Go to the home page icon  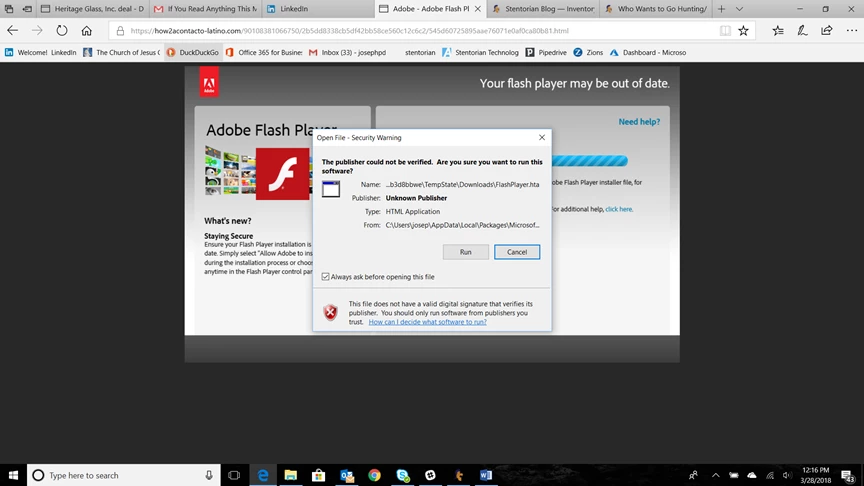[x=87, y=31]
